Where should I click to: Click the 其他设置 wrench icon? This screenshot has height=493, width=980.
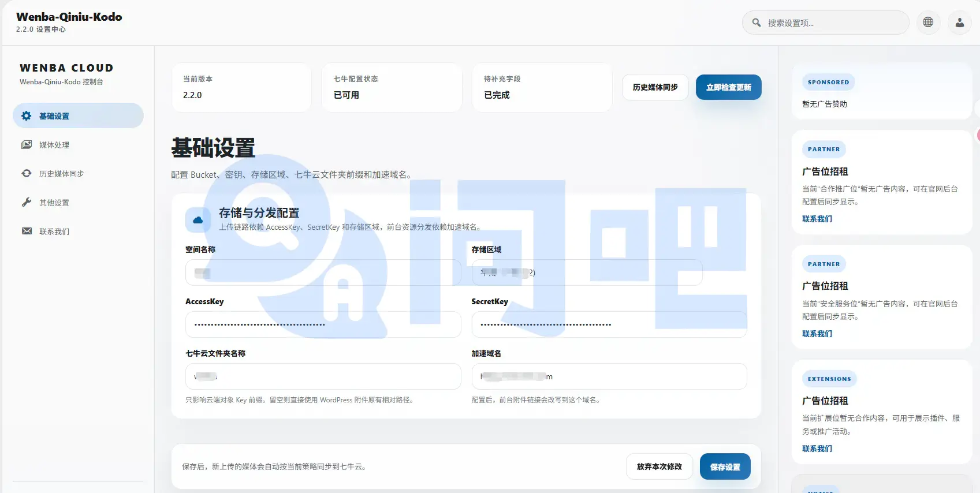coord(27,203)
